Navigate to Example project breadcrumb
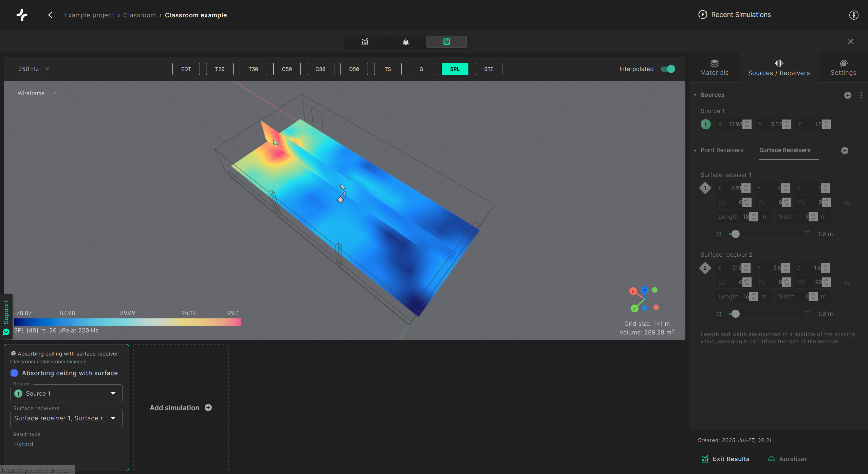The width and height of the screenshot is (868, 474). (89, 15)
